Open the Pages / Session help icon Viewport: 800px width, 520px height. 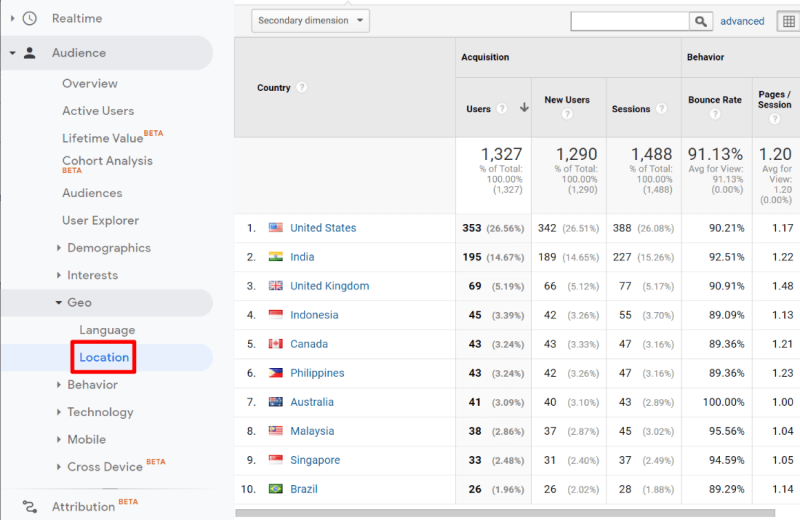pyautogui.click(x=774, y=119)
